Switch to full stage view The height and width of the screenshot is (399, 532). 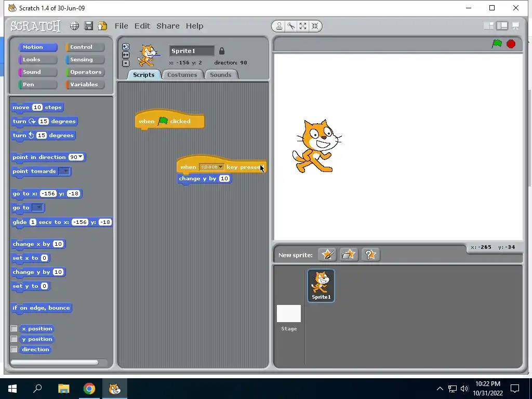(x=502, y=26)
